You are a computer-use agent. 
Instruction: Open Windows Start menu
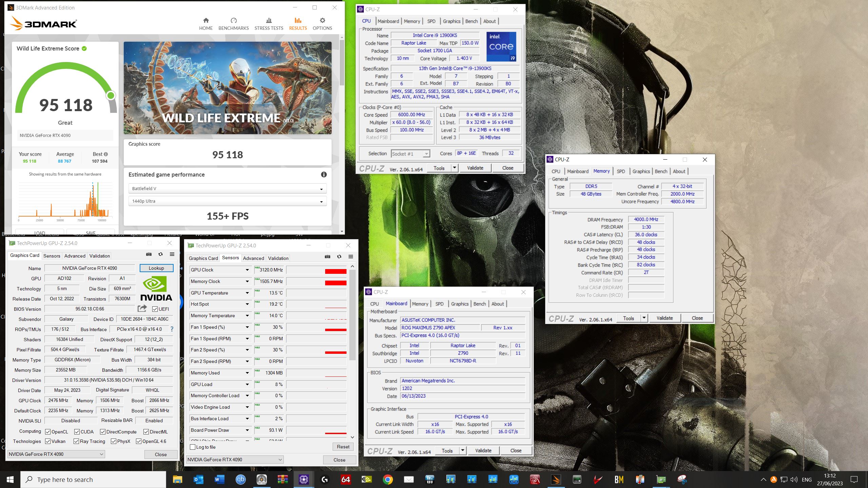(x=10, y=480)
